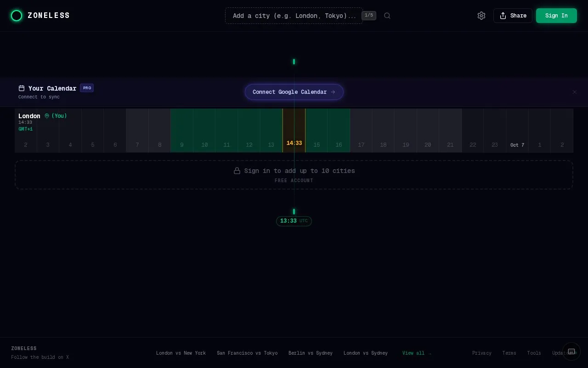Click the 13:33 UTC time badge
This screenshot has width=588, height=368.
click(x=294, y=221)
